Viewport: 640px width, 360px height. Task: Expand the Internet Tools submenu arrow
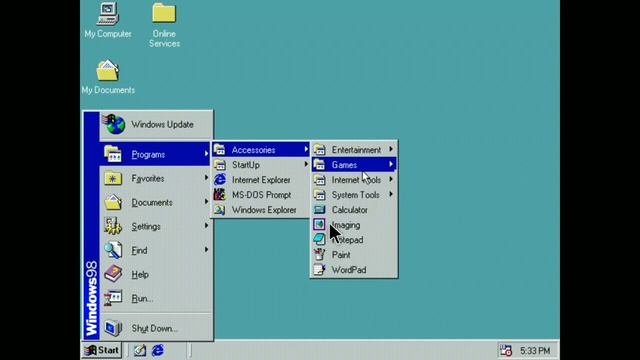(391, 179)
